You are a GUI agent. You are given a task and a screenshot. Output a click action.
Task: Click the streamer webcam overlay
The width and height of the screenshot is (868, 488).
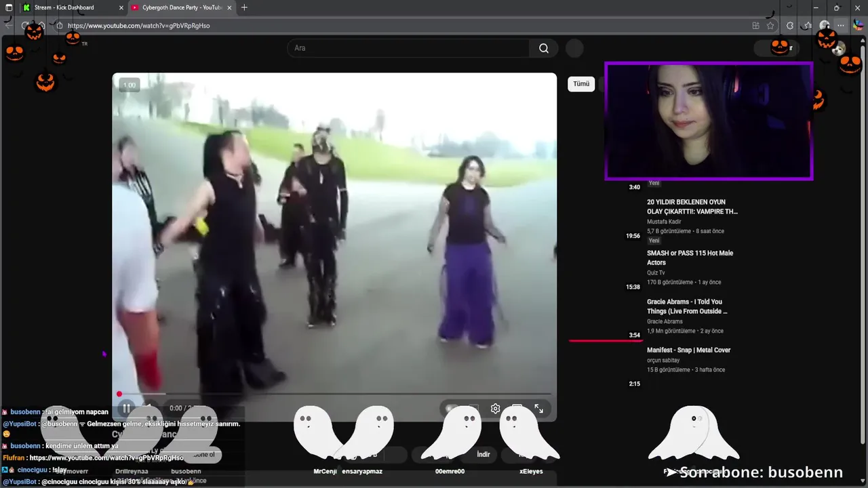[x=709, y=121]
